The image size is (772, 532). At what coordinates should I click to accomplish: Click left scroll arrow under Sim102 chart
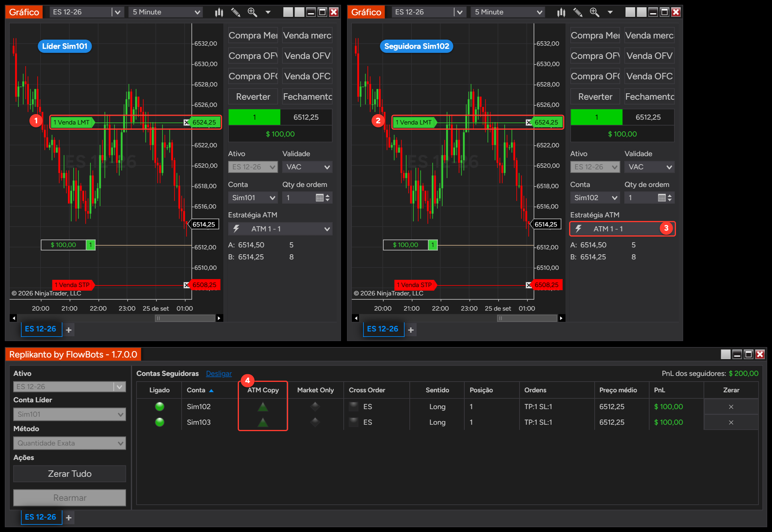pyautogui.click(x=356, y=318)
